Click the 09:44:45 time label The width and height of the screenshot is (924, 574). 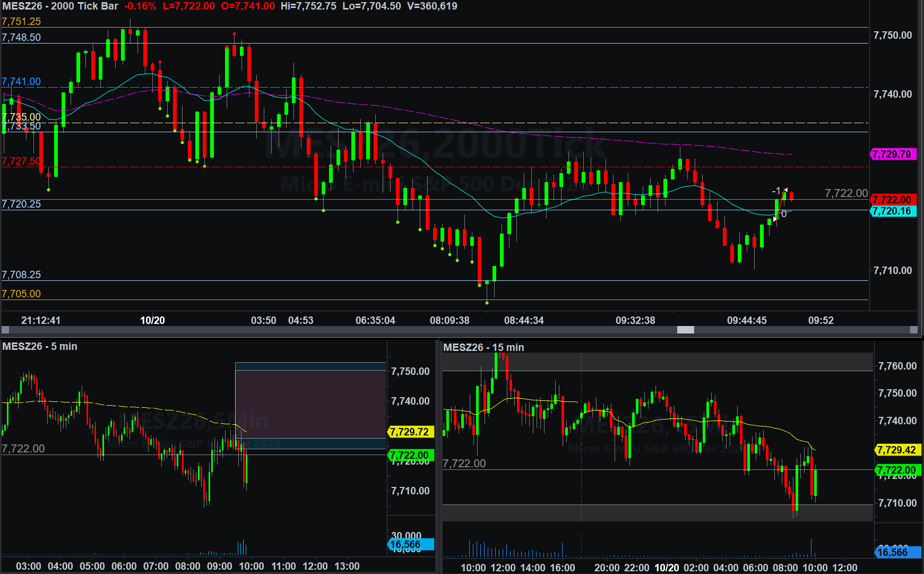(747, 321)
